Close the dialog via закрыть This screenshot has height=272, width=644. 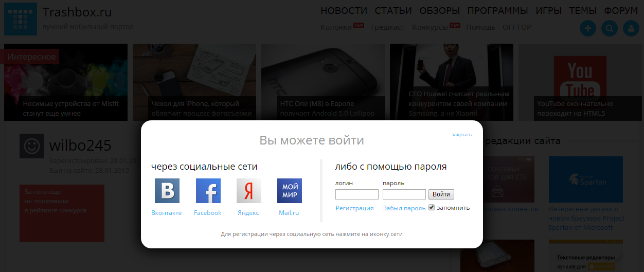(x=461, y=135)
